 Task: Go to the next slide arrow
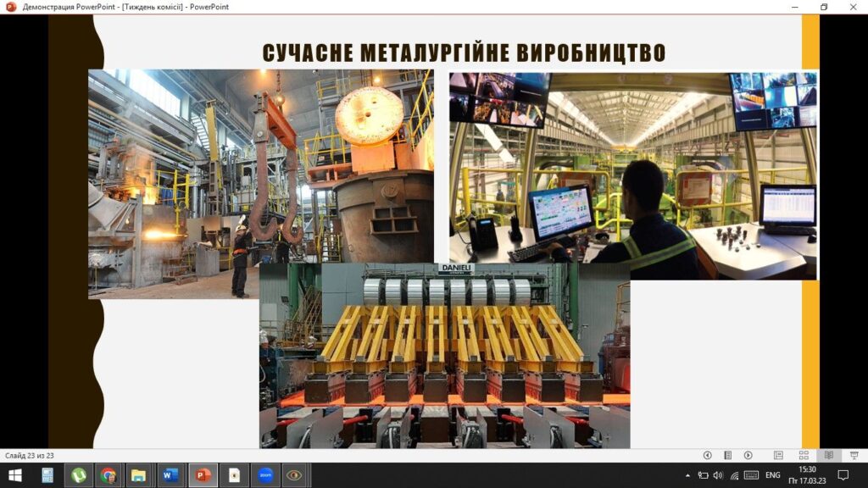(748, 455)
